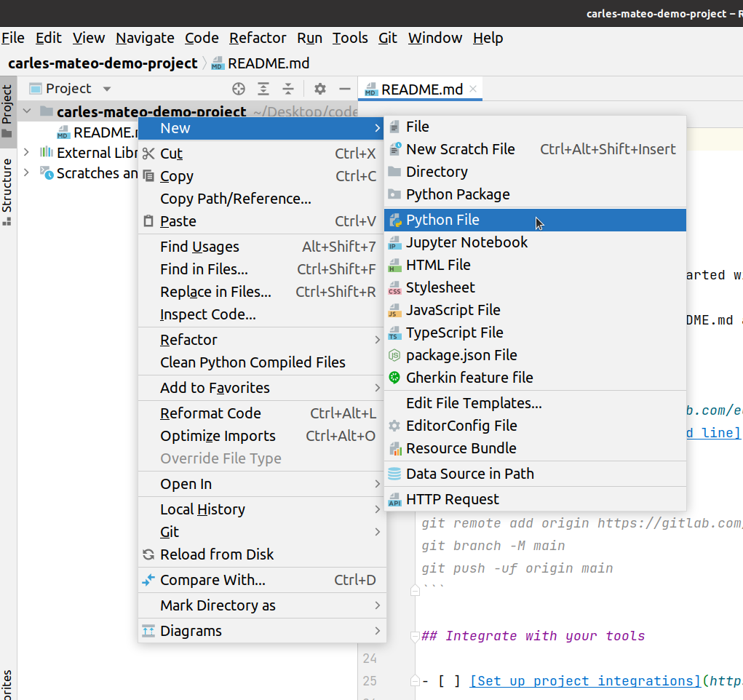Open the Git menu in menu bar
Image resolution: width=743 pixels, height=700 pixels.
click(x=388, y=38)
